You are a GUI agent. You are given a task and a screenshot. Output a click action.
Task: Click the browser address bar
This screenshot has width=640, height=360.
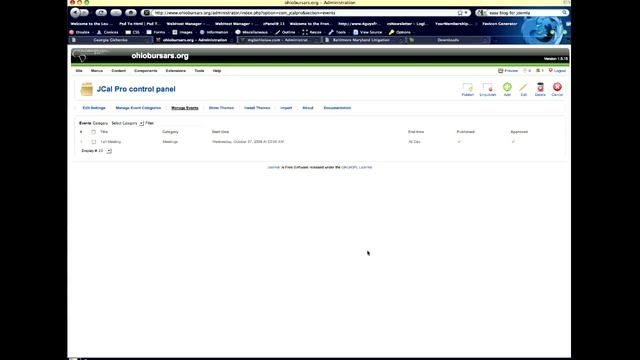(x=304, y=13)
